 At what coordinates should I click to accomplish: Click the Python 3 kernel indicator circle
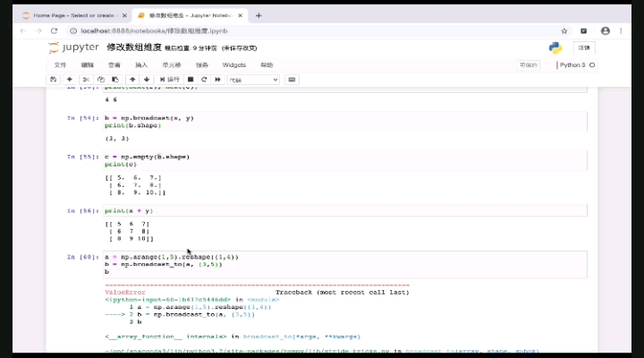[592, 65]
